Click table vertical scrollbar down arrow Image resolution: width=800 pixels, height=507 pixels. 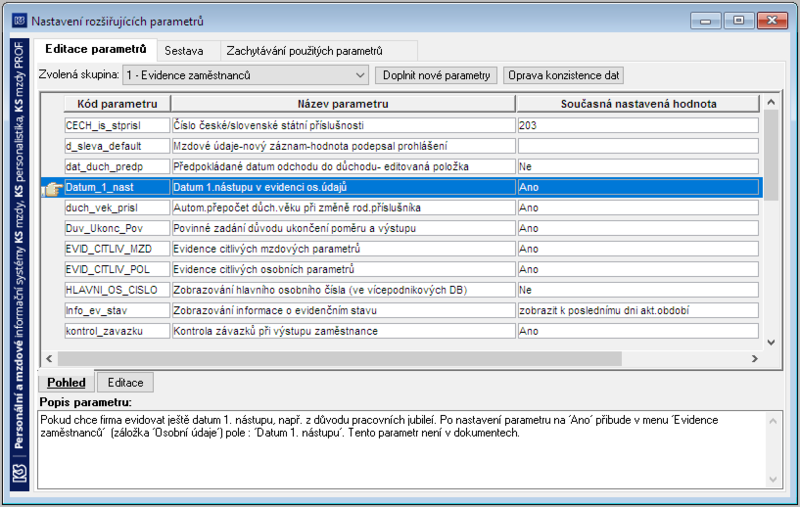(x=771, y=343)
